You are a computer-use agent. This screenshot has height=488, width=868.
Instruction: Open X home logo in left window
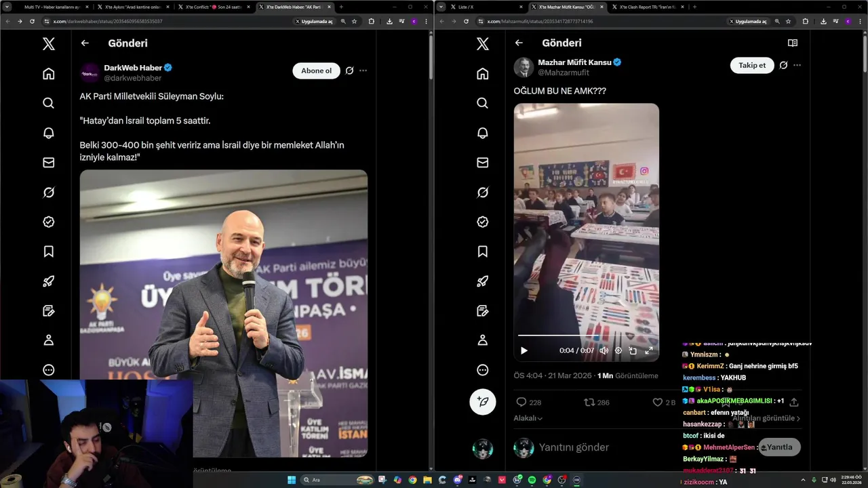pyautogui.click(x=48, y=44)
